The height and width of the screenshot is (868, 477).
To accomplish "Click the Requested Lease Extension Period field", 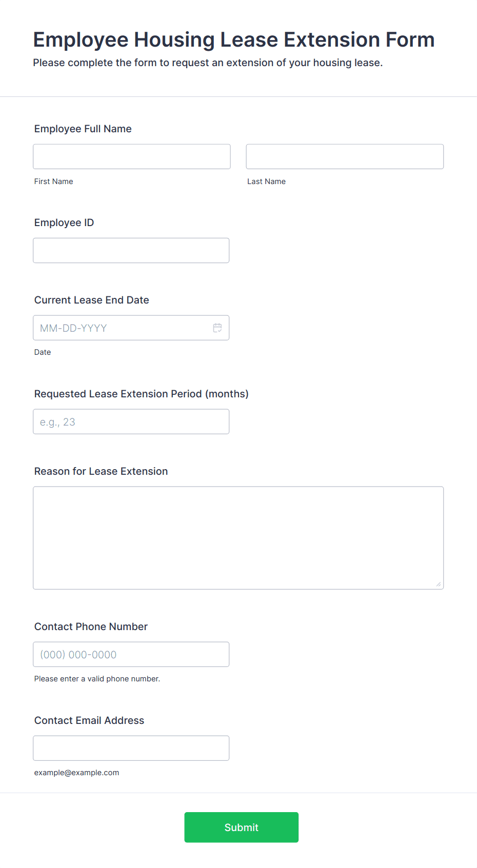I will tap(131, 421).
